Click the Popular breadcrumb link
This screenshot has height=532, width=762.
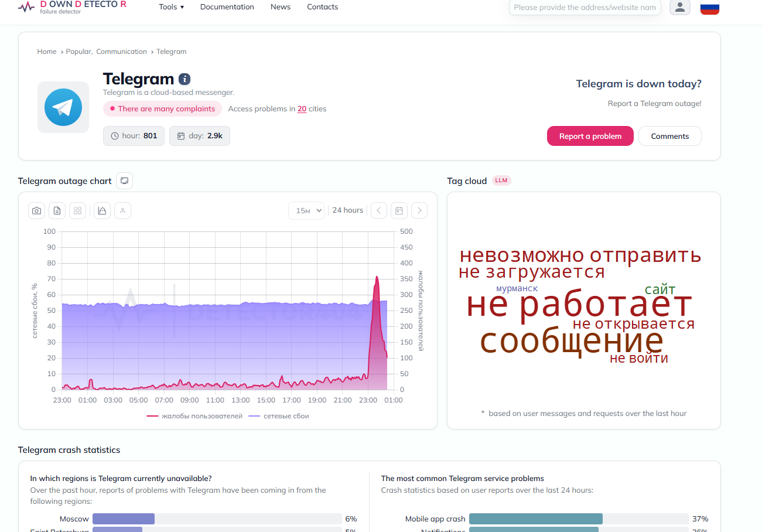click(78, 52)
